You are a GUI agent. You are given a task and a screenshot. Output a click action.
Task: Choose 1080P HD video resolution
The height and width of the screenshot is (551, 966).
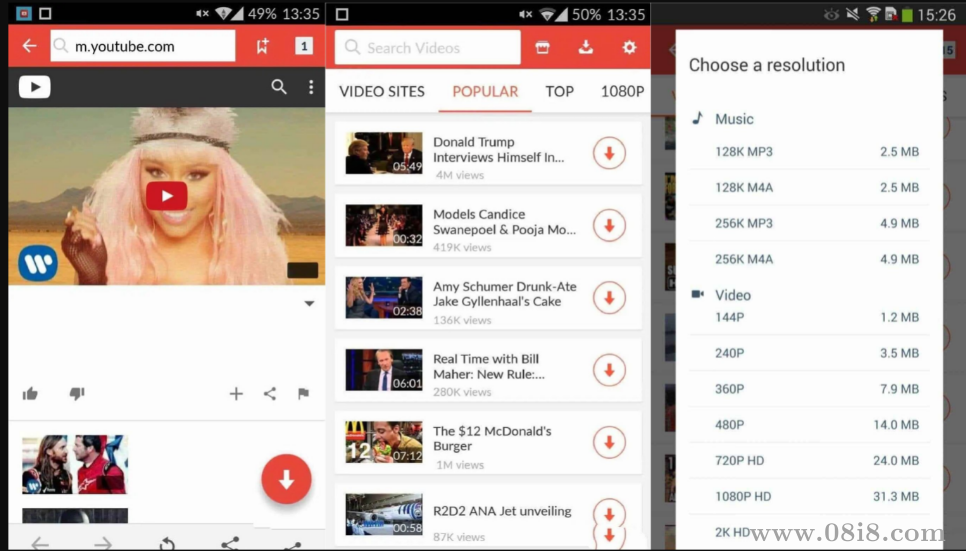pyautogui.click(x=809, y=496)
